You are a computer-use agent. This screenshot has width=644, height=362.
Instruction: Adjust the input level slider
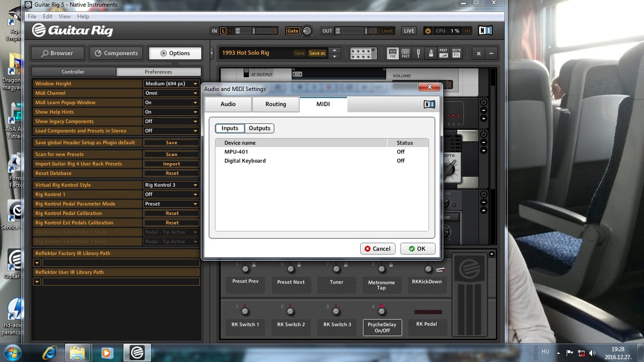point(254,31)
